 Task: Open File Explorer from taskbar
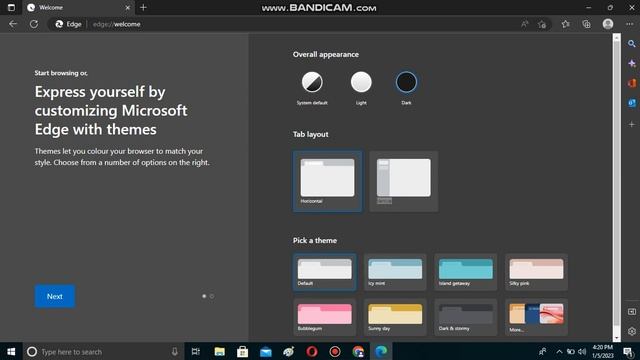pos(220,351)
